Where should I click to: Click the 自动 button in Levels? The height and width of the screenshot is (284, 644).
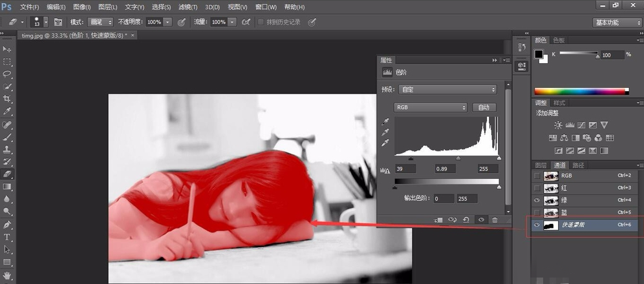pyautogui.click(x=484, y=107)
